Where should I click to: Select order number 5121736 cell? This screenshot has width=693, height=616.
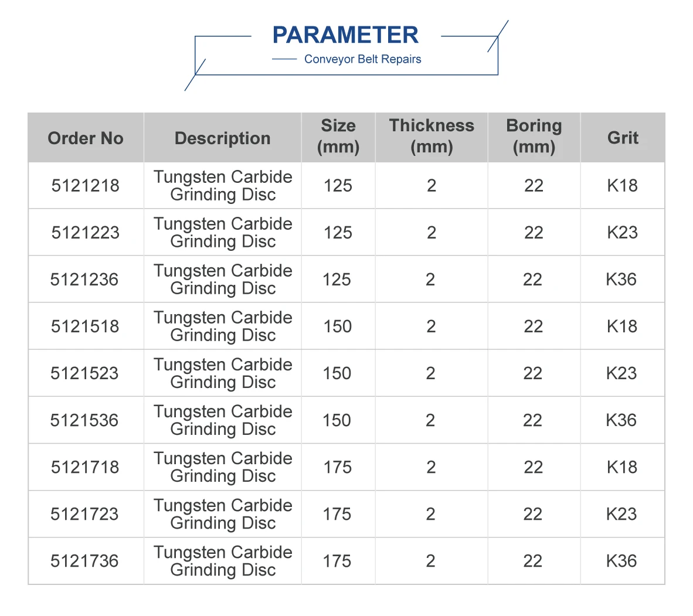pos(84,561)
